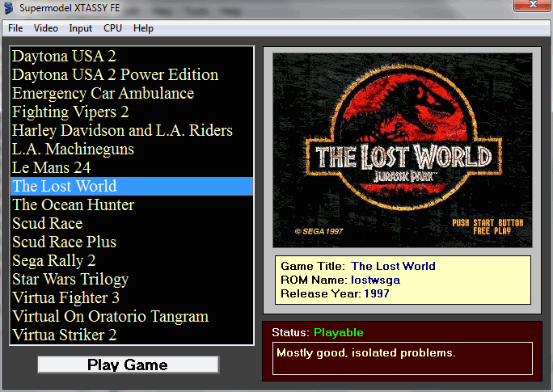Click the Release Year value 1997
The image size is (553, 392).
[x=377, y=293]
